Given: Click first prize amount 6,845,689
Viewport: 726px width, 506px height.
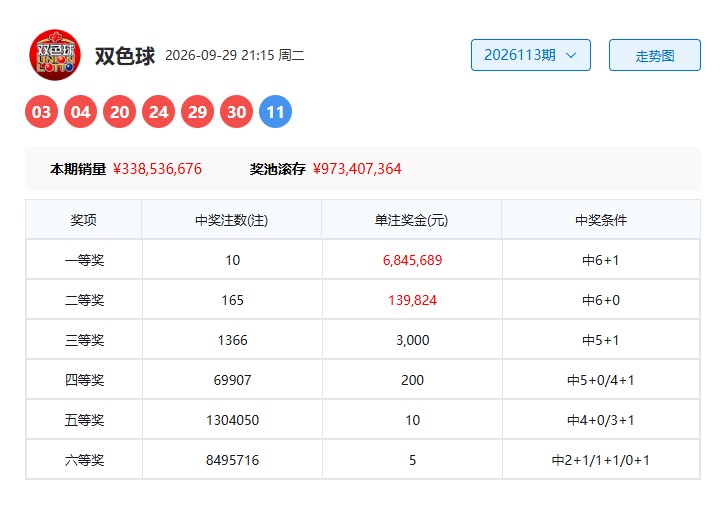Looking at the screenshot, I should (x=413, y=260).
